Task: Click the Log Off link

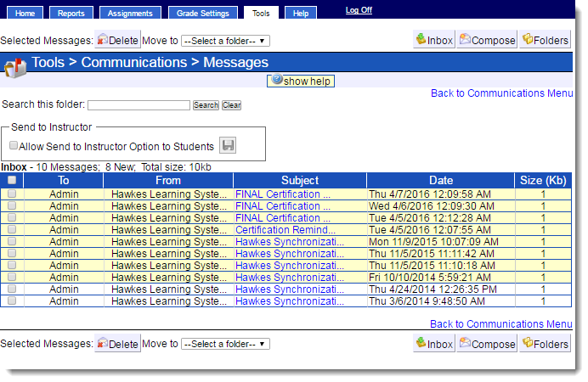Action: (359, 10)
